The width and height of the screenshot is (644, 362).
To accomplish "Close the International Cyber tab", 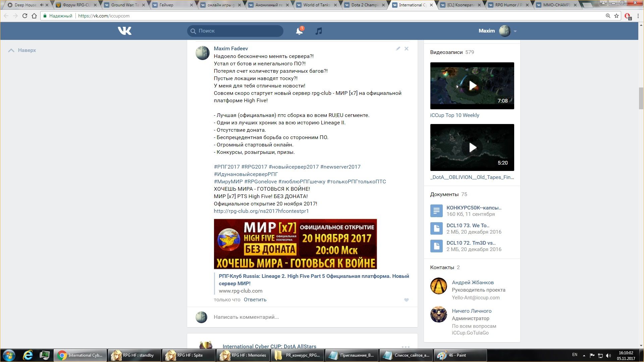I will [431, 5].
